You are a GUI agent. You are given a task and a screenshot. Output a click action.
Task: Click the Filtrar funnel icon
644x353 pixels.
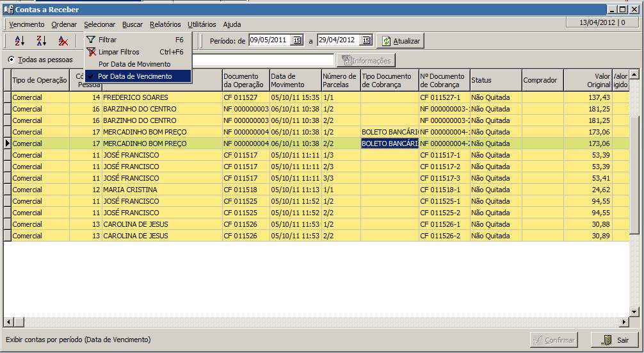point(91,40)
